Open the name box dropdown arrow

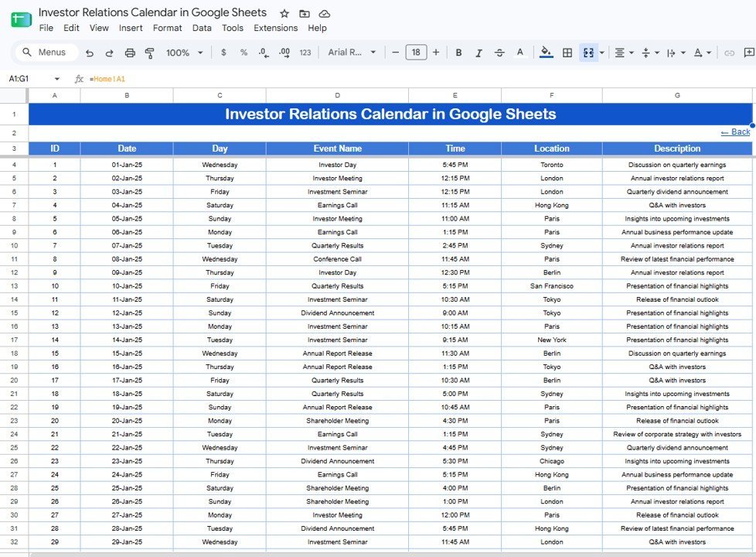click(x=57, y=79)
